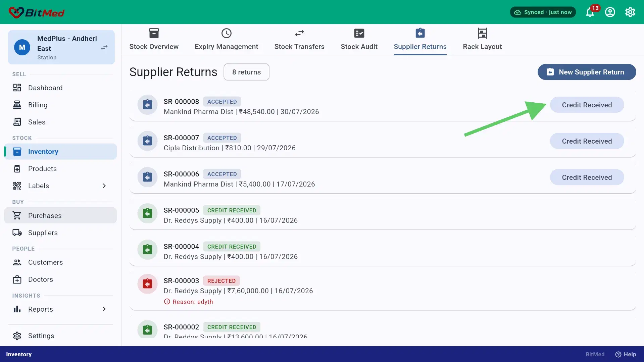Screen dimensions: 644x362
Task: Click the Inventory status bar label
Action: (19, 354)
